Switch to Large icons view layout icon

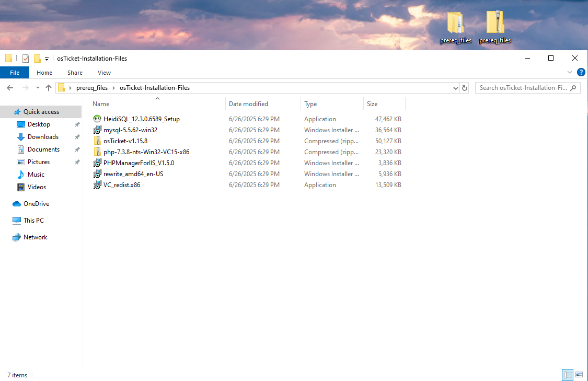[579, 374]
